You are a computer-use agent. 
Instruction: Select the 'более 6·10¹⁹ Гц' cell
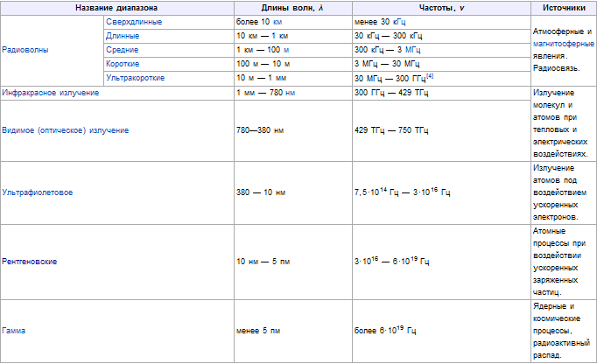coord(441,331)
